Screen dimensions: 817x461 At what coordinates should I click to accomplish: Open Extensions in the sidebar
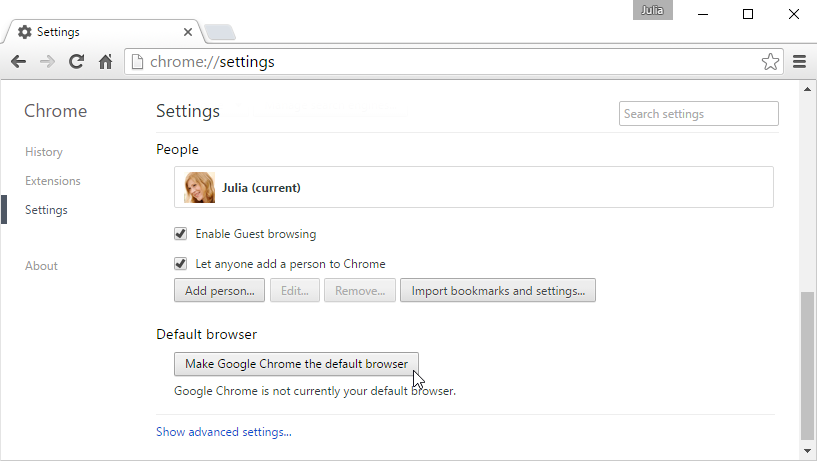click(x=53, y=181)
